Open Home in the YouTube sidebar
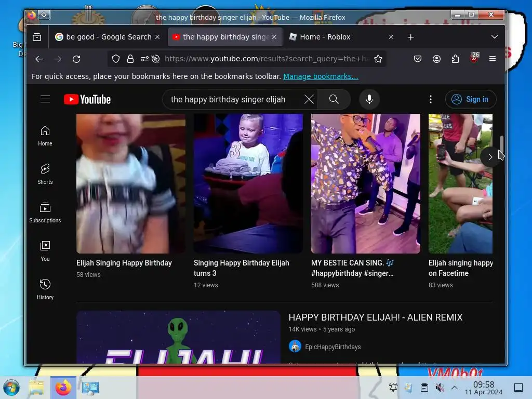The height and width of the screenshot is (399, 532). pos(45,136)
